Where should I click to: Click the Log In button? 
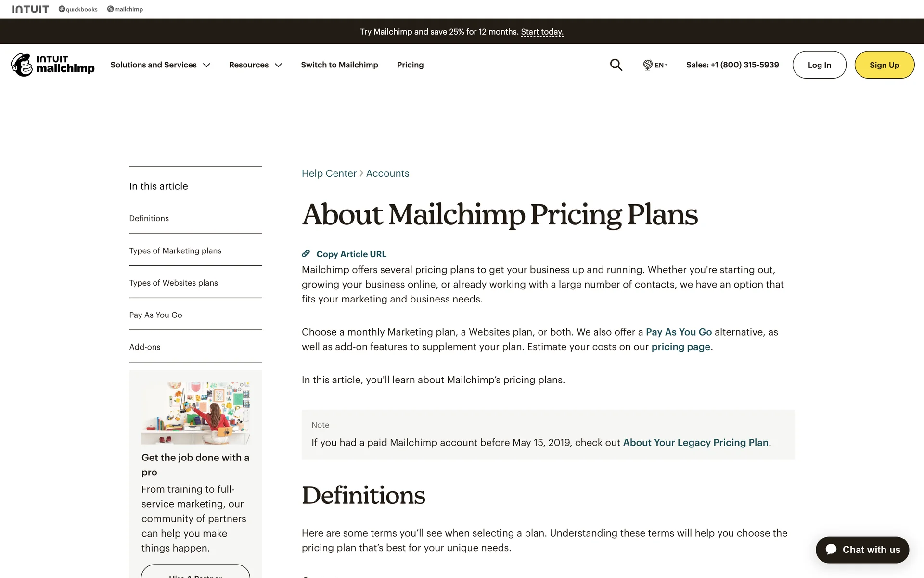pyautogui.click(x=819, y=65)
